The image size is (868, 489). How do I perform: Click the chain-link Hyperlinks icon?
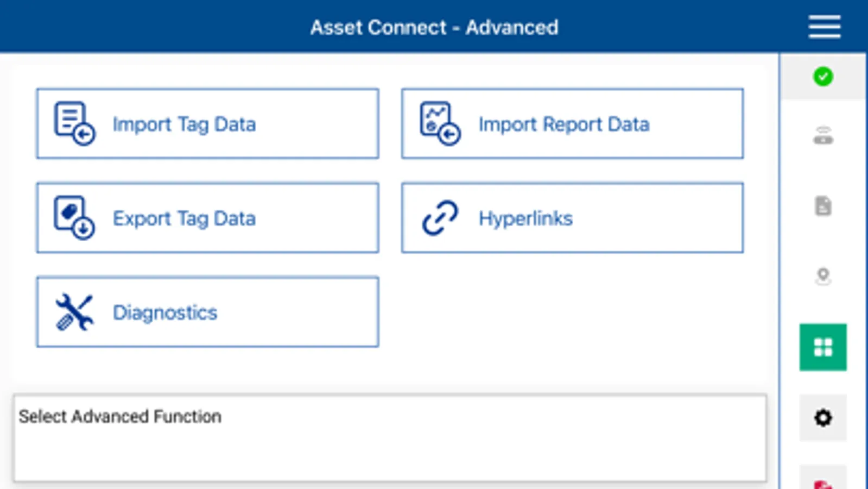coord(440,218)
